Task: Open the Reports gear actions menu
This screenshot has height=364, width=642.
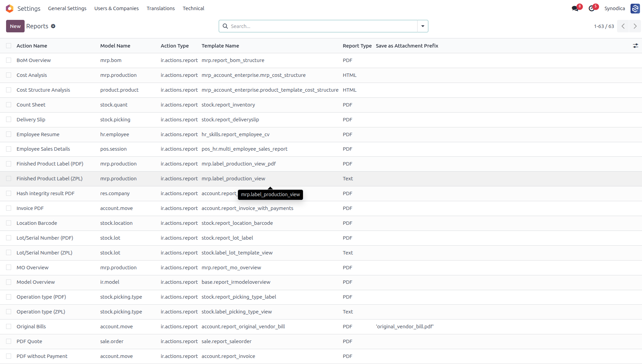Action: [53, 26]
